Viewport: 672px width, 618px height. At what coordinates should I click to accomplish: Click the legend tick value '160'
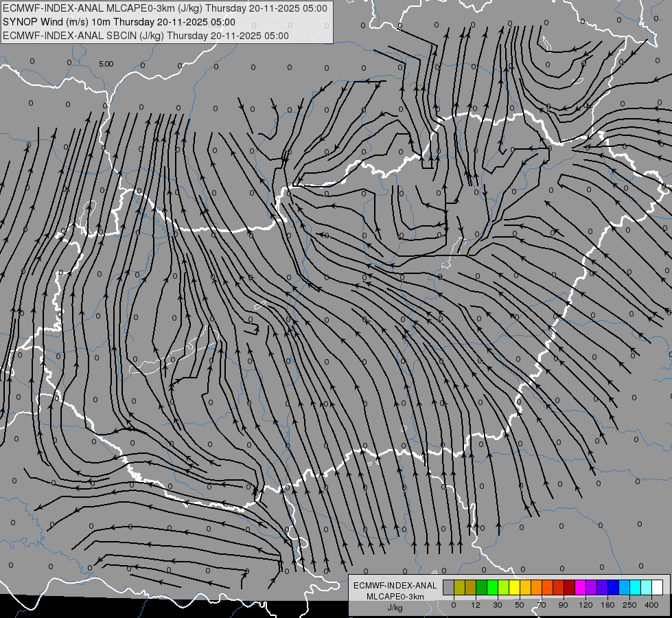[607, 605]
